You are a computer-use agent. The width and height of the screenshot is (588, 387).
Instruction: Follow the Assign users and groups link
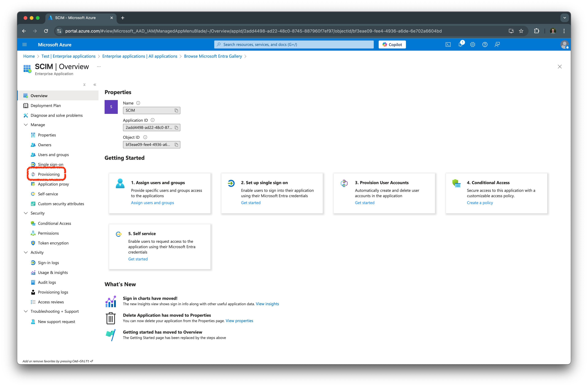(x=152, y=202)
